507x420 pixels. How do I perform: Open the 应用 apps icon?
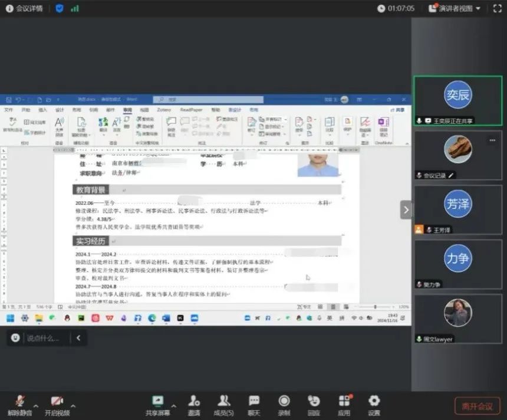point(344,404)
